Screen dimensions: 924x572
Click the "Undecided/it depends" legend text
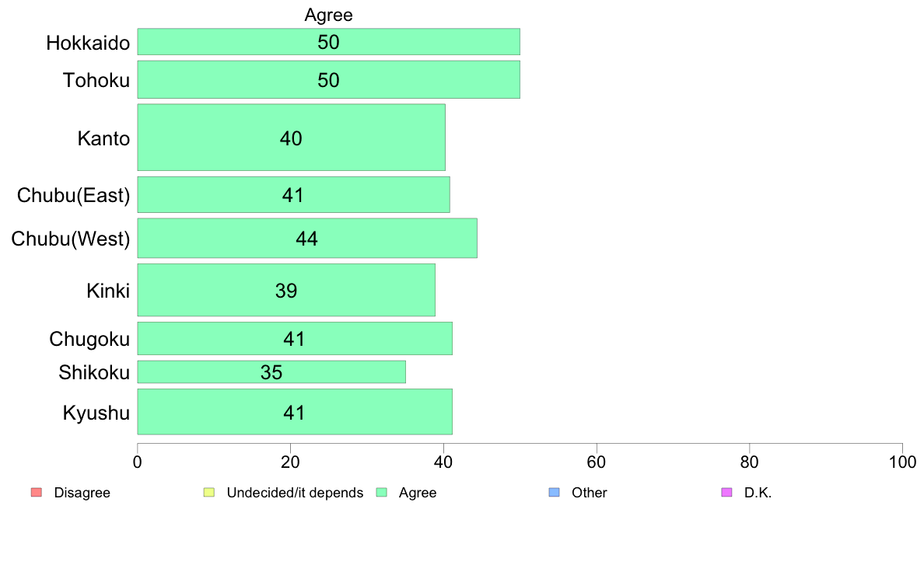coord(295,493)
